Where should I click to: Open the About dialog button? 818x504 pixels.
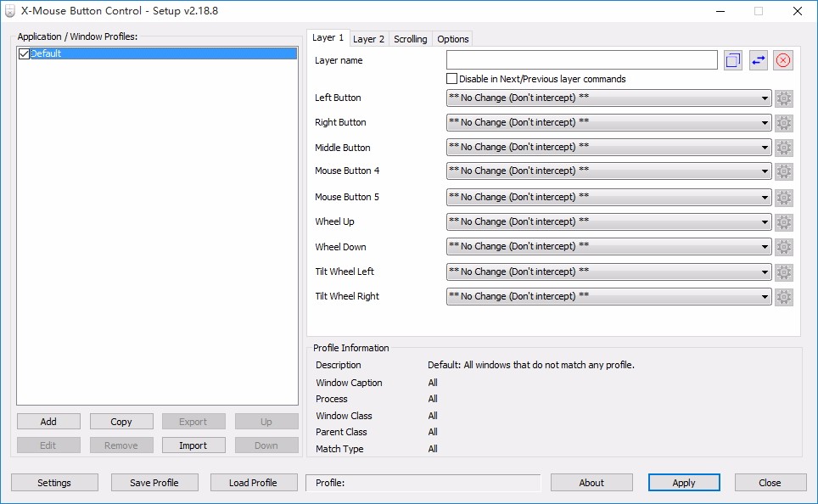click(591, 483)
